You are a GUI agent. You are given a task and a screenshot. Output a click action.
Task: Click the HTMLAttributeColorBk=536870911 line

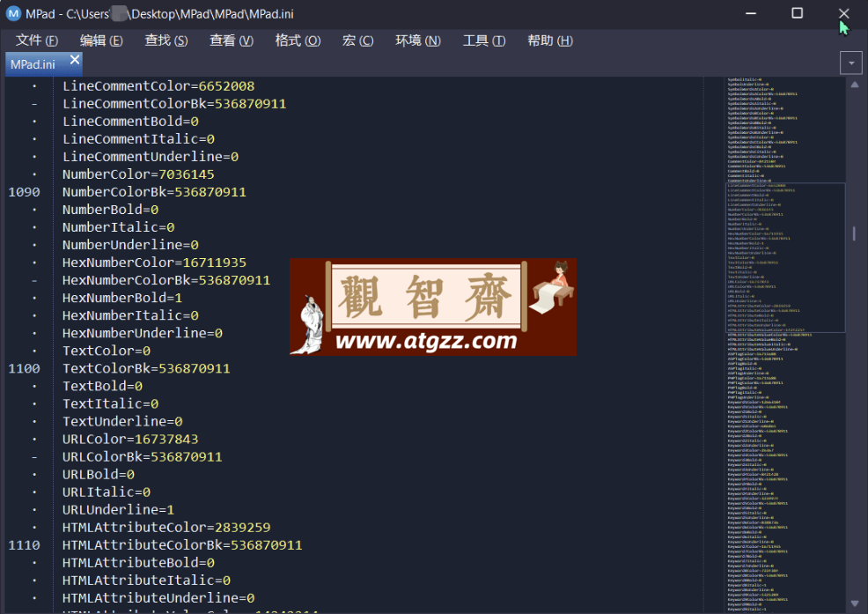click(182, 545)
